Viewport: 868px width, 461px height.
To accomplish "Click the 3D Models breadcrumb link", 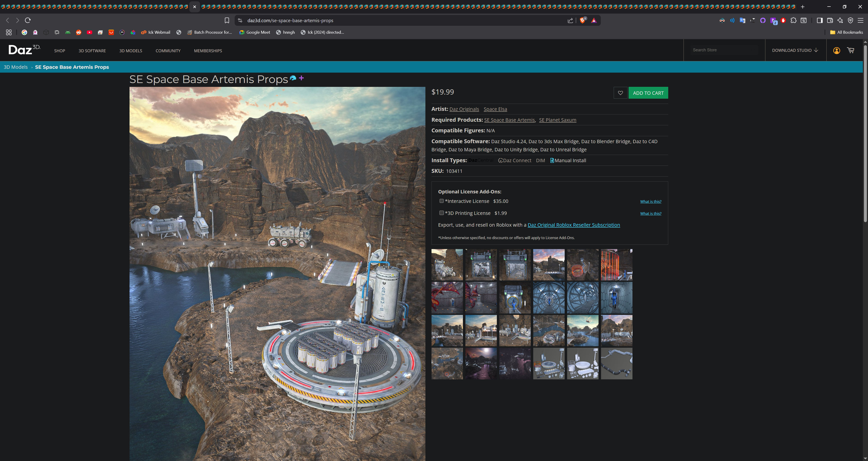I will coord(16,67).
